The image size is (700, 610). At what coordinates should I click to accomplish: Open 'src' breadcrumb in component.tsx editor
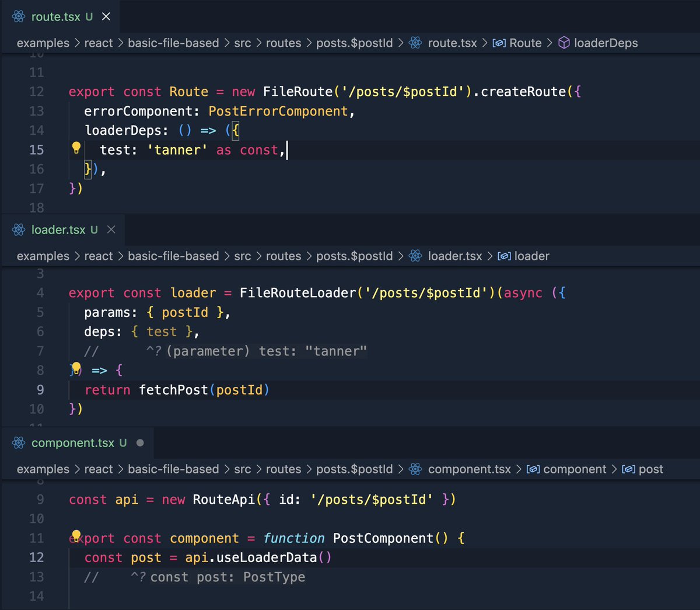coord(243,469)
